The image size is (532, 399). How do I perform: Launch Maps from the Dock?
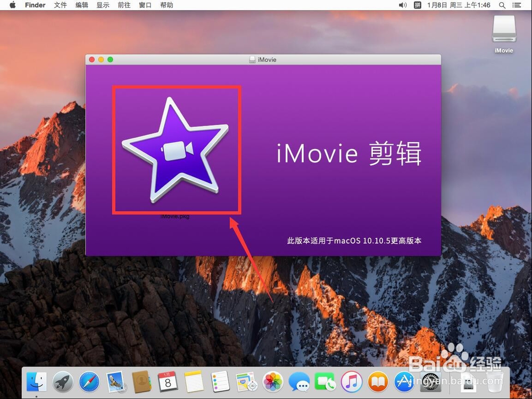246,381
